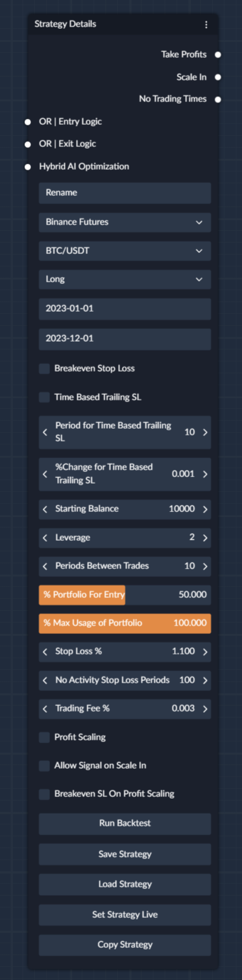Click the No Trading Times connector dot
Image resolution: width=242 pixels, height=980 pixels.
[x=218, y=99]
